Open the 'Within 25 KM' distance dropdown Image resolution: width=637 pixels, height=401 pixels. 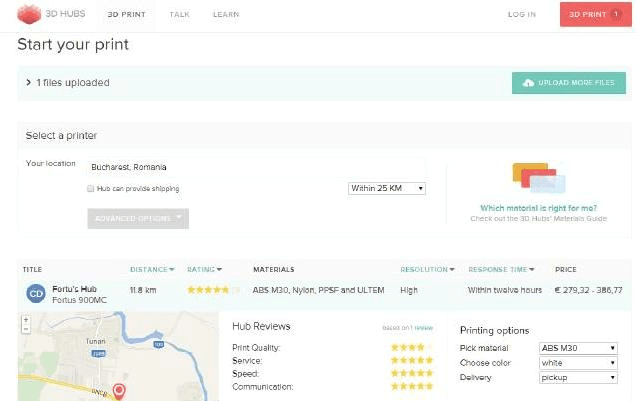(387, 189)
